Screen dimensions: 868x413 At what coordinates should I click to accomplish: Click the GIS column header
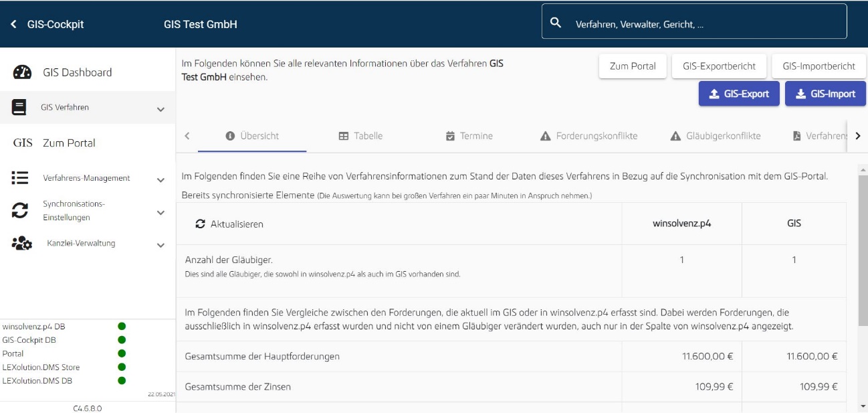click(794, 224)
